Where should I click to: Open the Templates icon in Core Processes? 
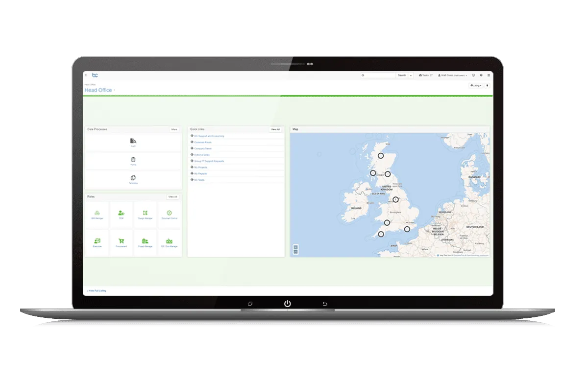[133, 178]
